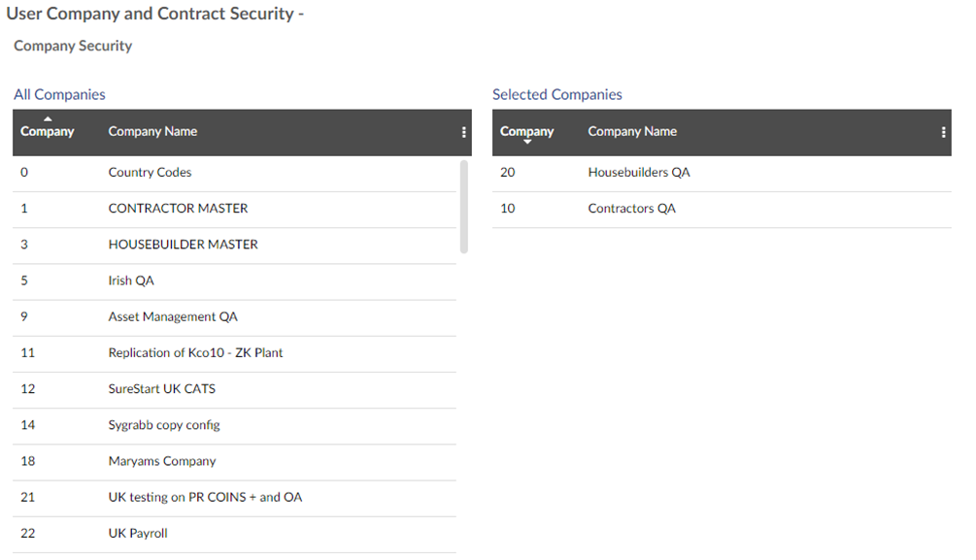The image size is (976, 560).
Task: Click Company Name header in Selected Companies
Action: (x=632, y=131)
